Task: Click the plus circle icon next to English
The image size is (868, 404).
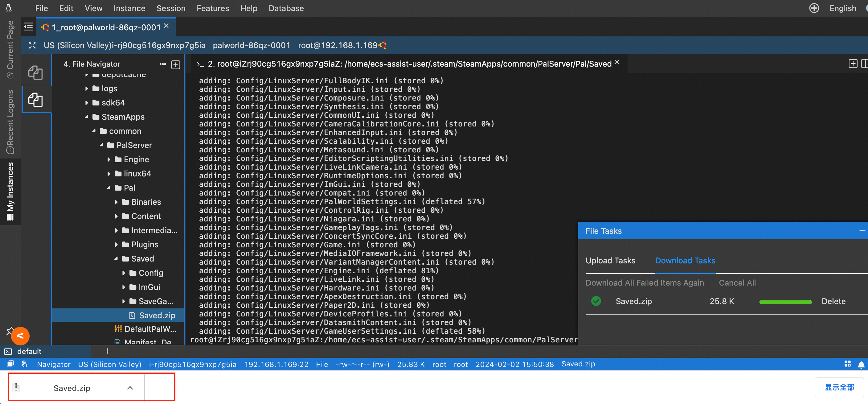Action: (x=814, y=8)
